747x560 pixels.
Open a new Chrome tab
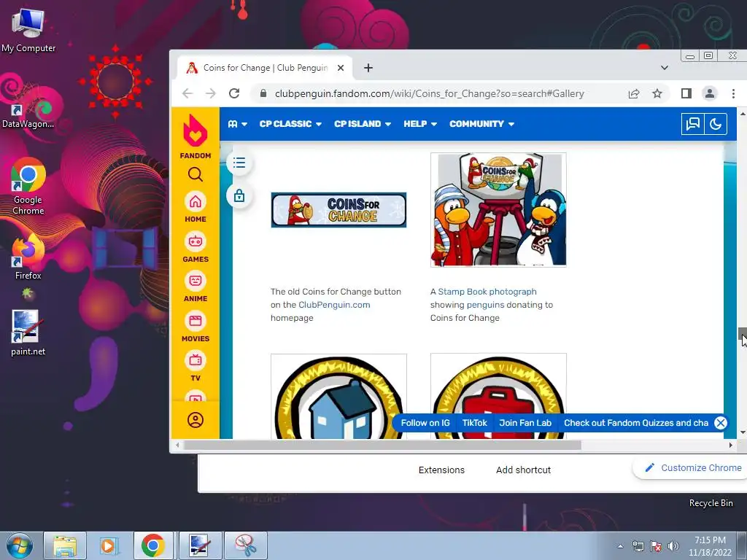368,68
